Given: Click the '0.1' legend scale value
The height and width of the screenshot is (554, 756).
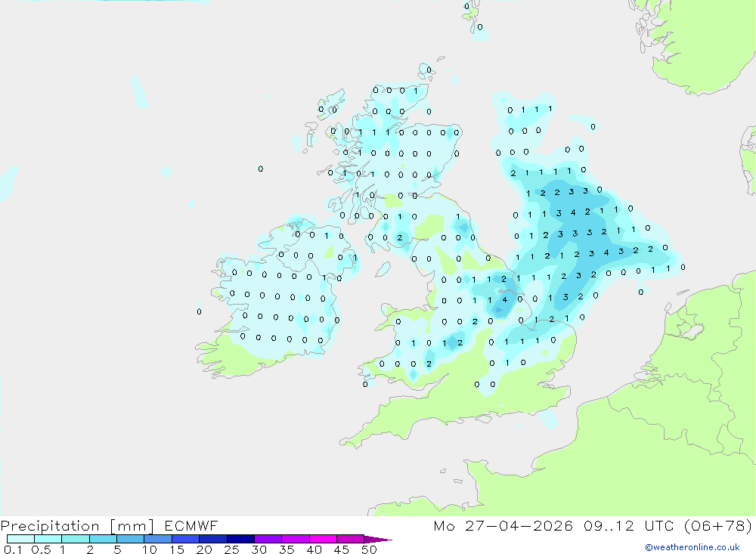Looking at the screenshot, I should (x=13, y=549).
